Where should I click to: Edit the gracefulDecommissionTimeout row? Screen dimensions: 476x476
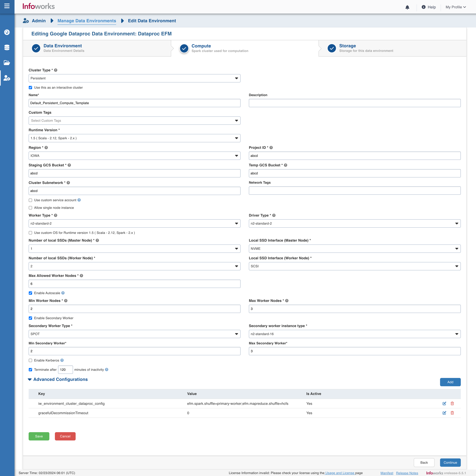click(x=444, y=413)
